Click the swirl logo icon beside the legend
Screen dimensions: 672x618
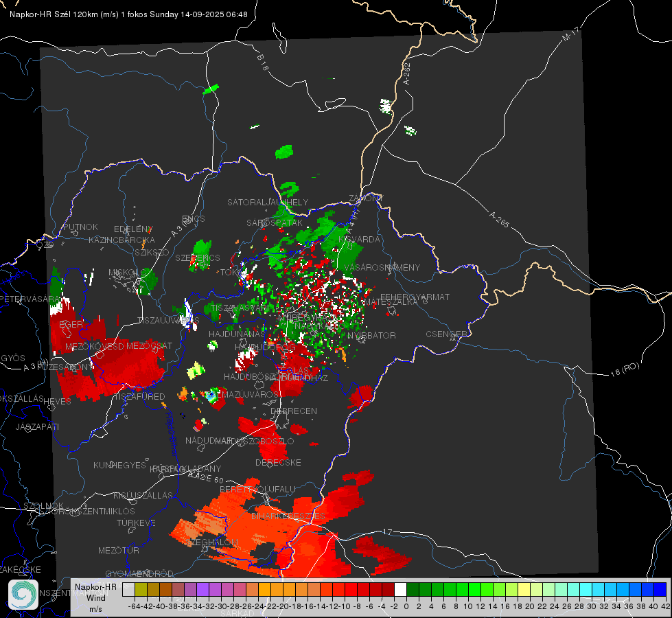(x=23, y=595)
